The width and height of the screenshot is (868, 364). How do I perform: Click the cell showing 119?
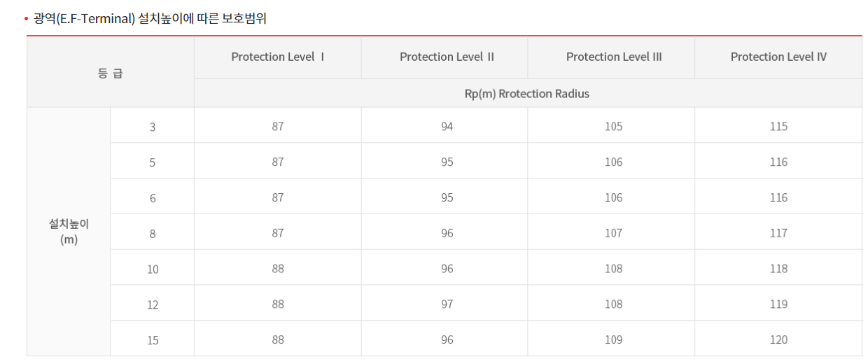click(x=778, y=304)
